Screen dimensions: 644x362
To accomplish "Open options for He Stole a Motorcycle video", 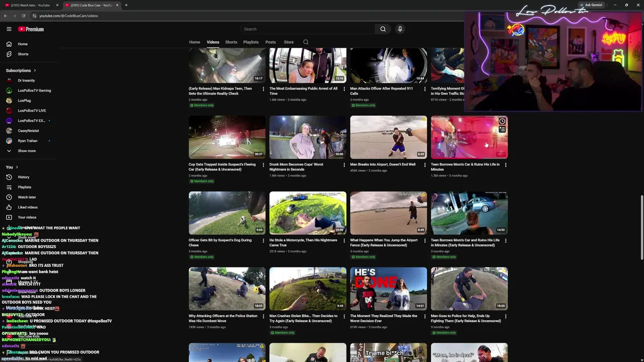I will pyautogui.click(x=344, y=240).
